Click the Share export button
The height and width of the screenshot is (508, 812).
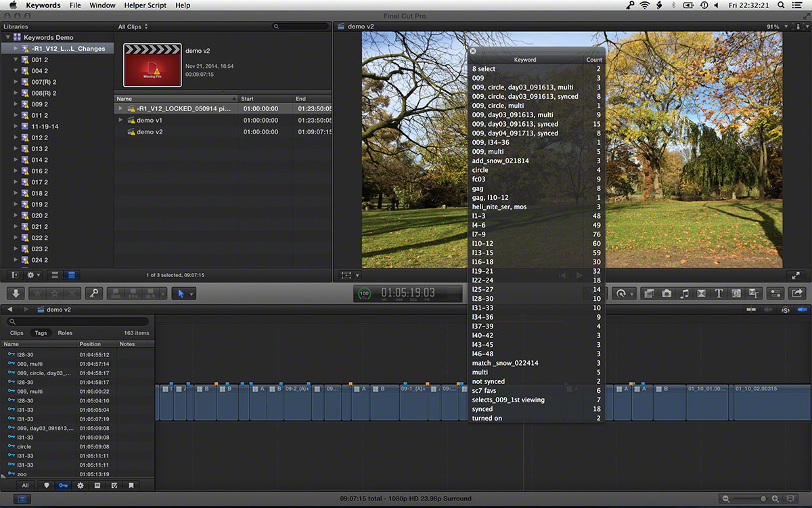pos(796,293)
